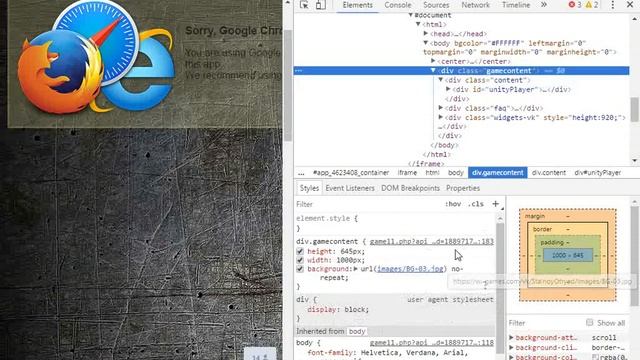Open the images/BG-03.jpg link

[x=410, y=269]
